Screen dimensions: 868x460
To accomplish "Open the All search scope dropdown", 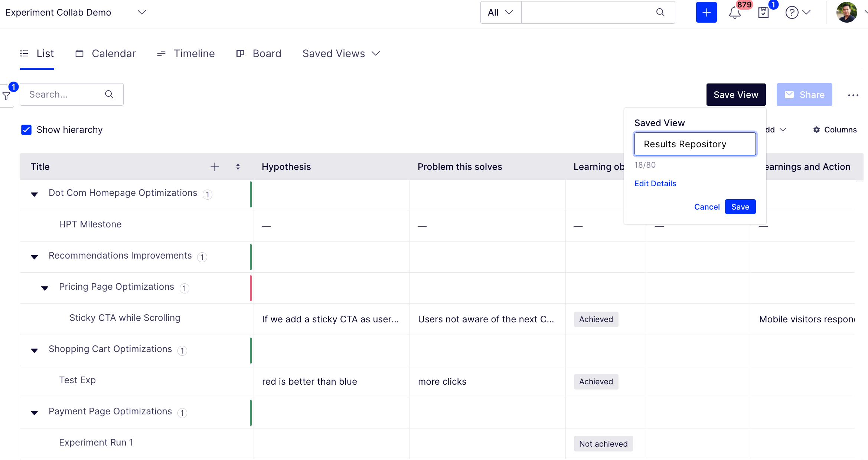I will pos(501,13).
